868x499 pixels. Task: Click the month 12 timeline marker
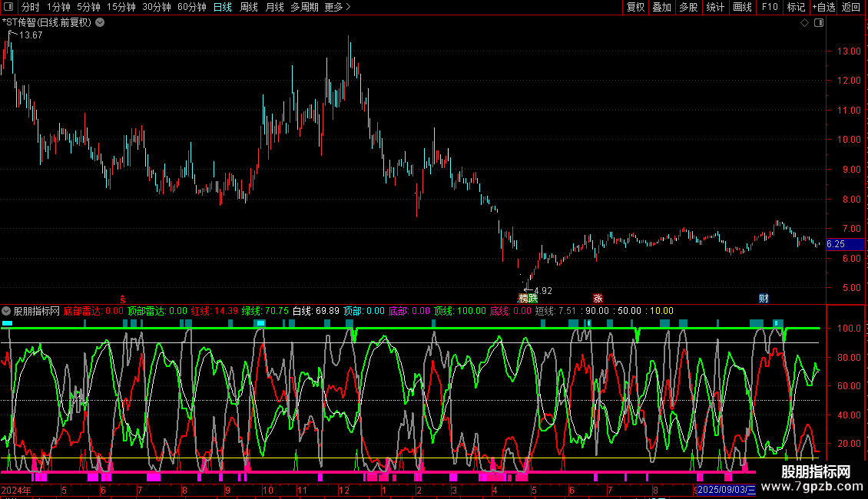tap(344, 490)
